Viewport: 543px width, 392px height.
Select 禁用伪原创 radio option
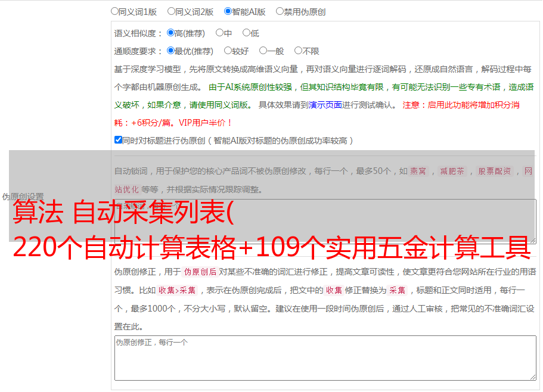click(280, 11)
